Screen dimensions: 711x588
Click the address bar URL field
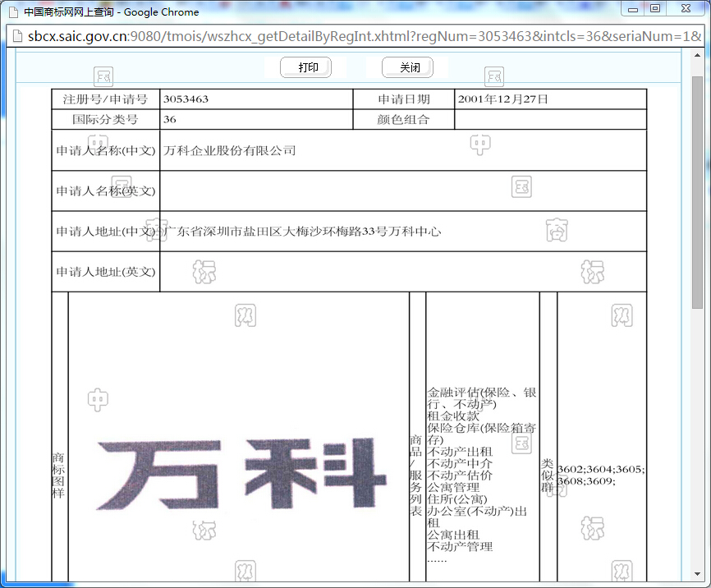364,36
